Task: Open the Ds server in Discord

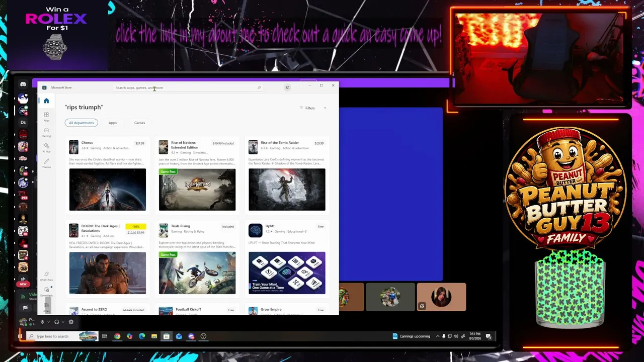Action: click(23, 122)
